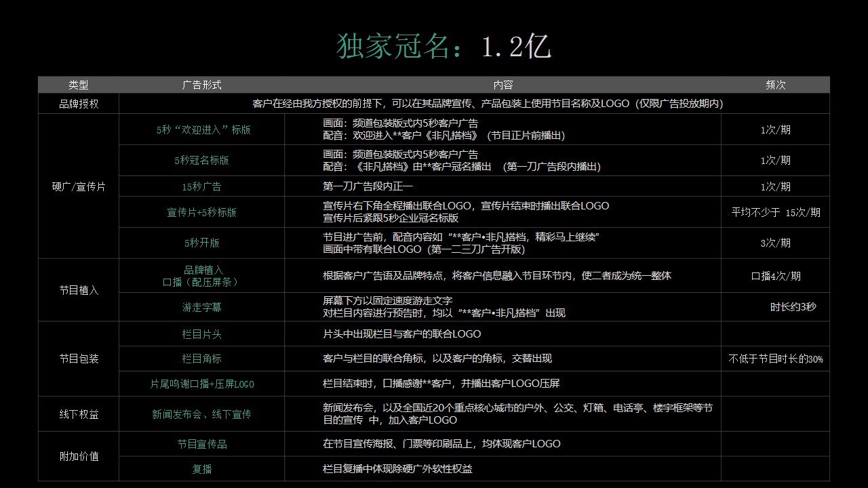
Task: Select the 片尾鸣谢口播+压屏LOGO cell
Action: click(x=201, y=384)
